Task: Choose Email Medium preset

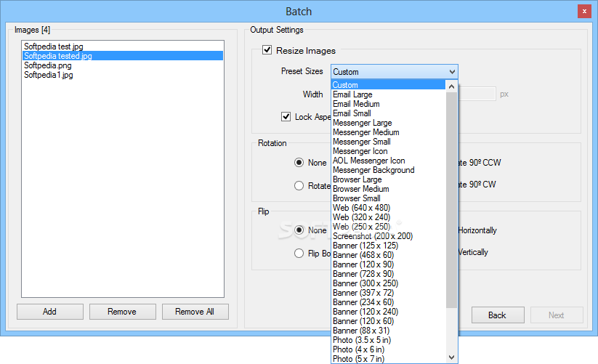Action: coord(388,104)
